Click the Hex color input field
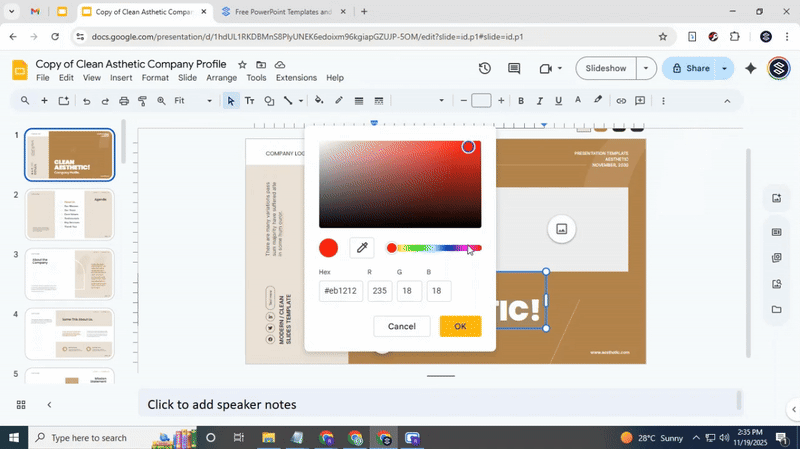 pos(340,291)
